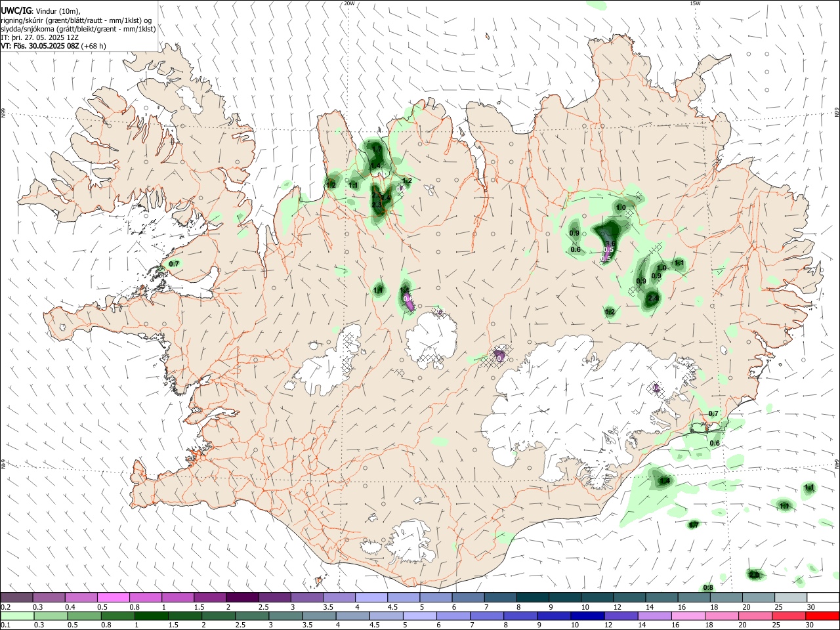840x630 pixels.
Task: Pick the snow scale swatch labeled 3.5
Action: (339, 597)
